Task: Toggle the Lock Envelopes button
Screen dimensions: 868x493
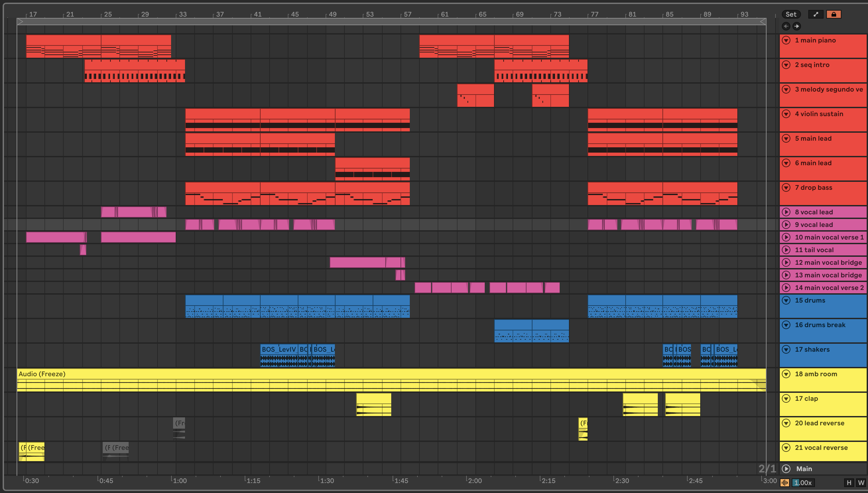Action: coord(834,14)
